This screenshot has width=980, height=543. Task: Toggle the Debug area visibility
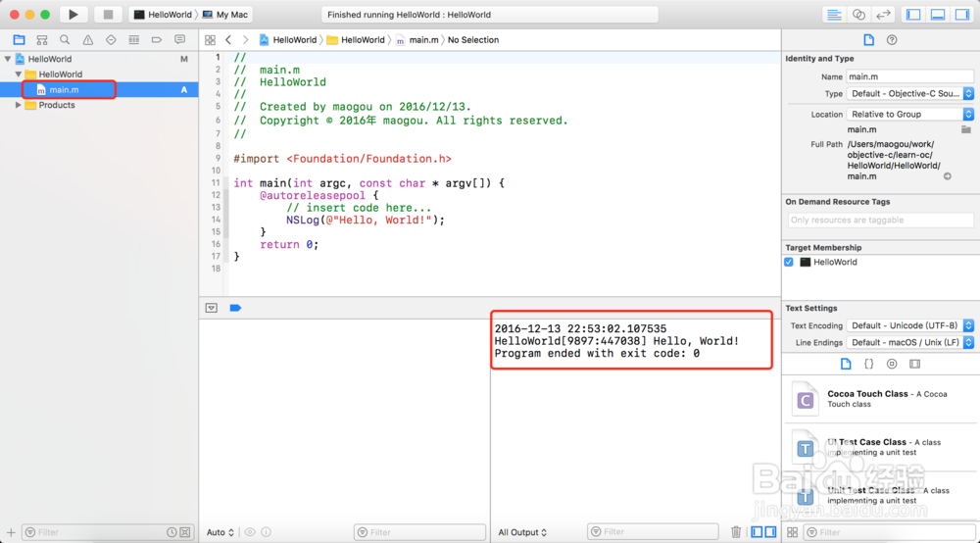tap(938, 15)
